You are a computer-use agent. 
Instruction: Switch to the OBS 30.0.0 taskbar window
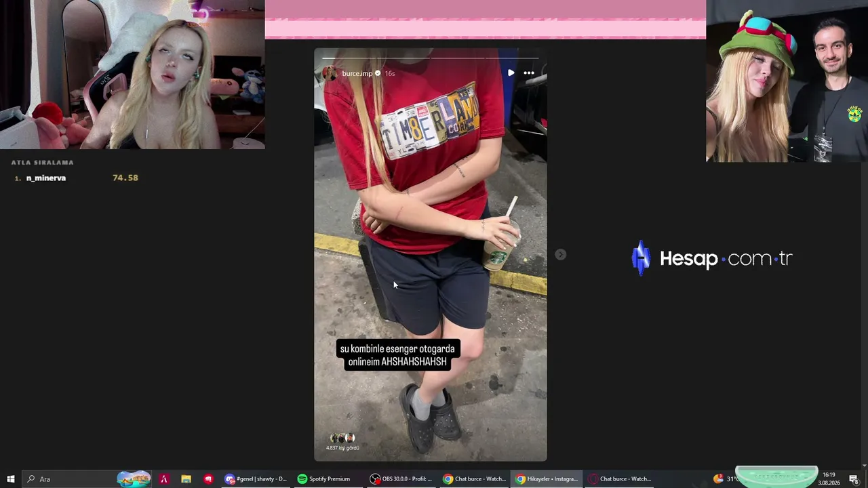coord(401,479)
